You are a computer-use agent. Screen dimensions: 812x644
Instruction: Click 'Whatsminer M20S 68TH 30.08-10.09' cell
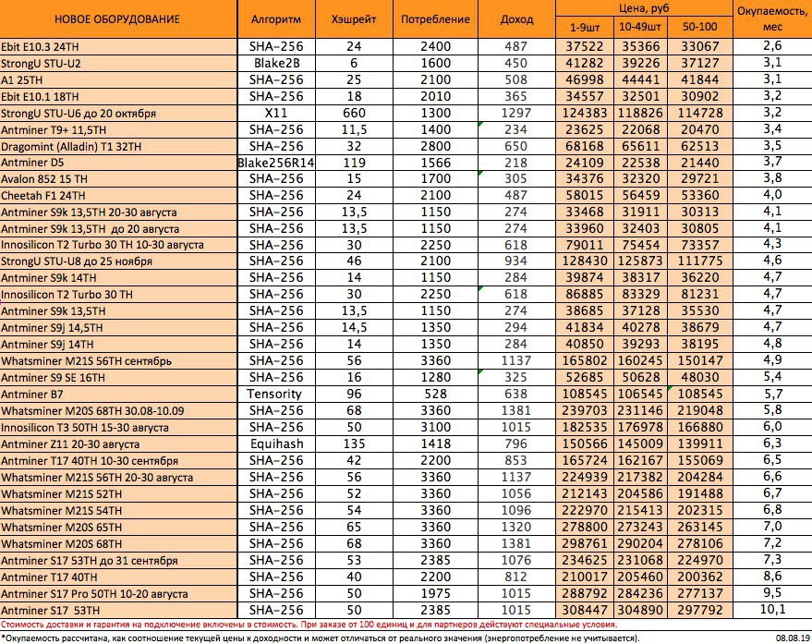pyautogui.click(x=118, y=411)
